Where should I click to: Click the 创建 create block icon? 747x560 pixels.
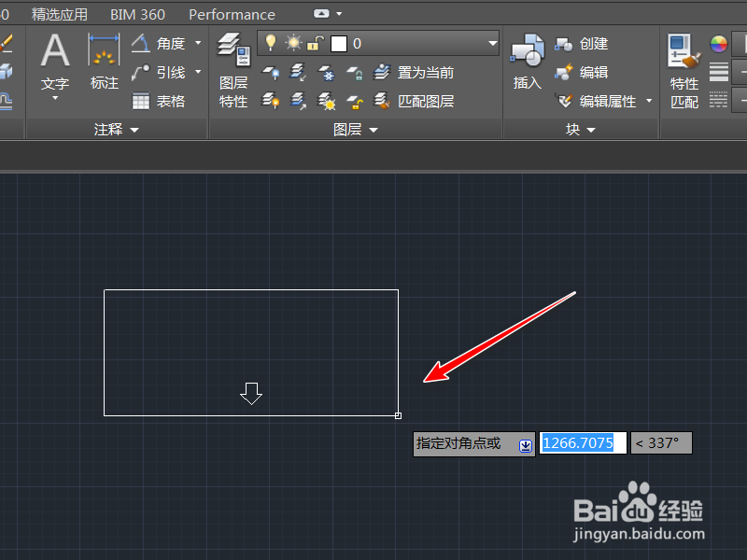(564, 44)
